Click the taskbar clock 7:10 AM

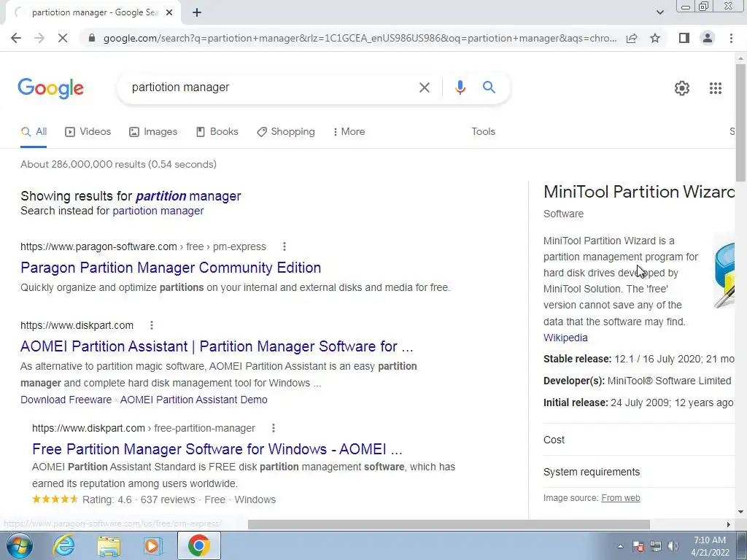click(x=710, y=540)
